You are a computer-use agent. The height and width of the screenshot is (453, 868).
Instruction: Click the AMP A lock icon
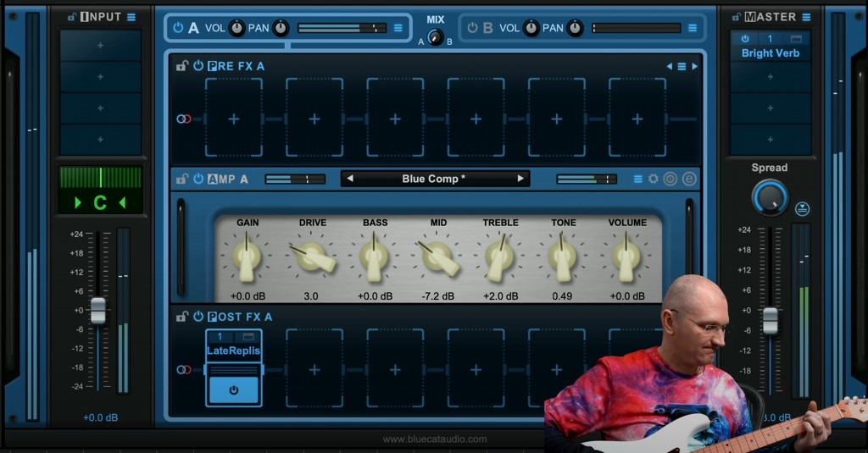point(182,179)
